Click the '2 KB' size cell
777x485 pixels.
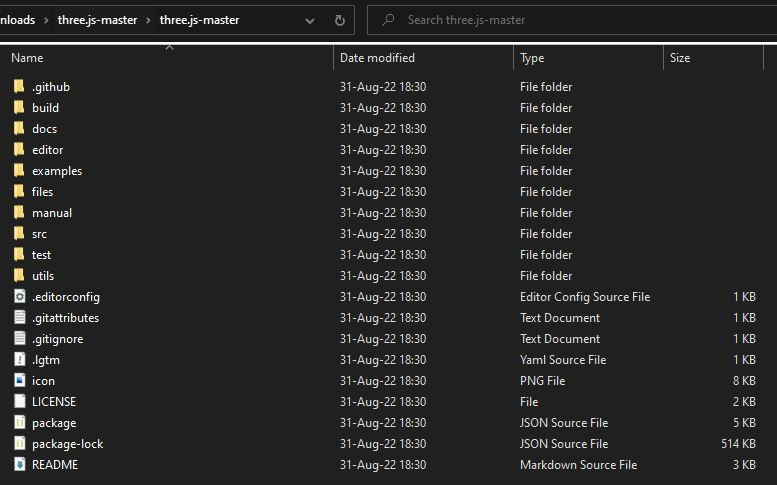[744, 402]
